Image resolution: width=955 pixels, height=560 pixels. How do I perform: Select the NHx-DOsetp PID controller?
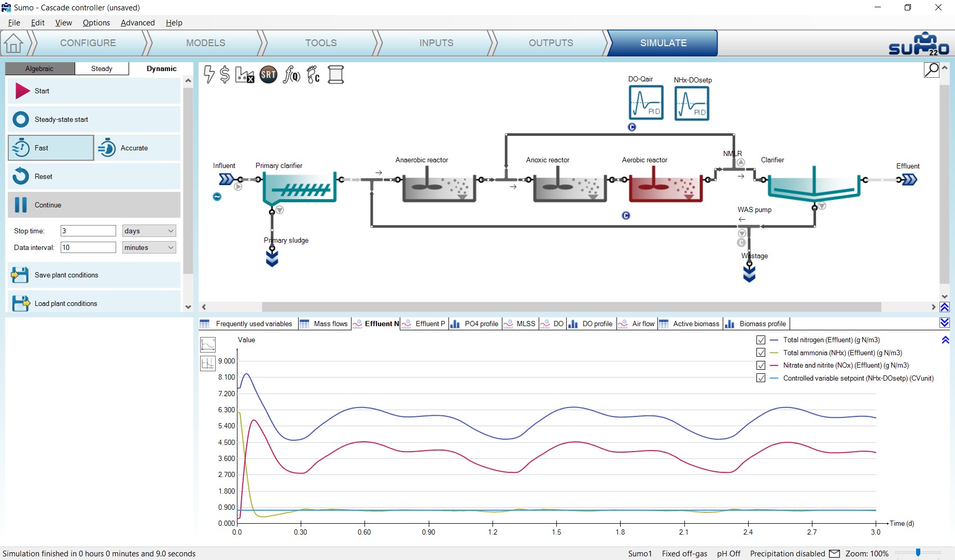point(692,103)
